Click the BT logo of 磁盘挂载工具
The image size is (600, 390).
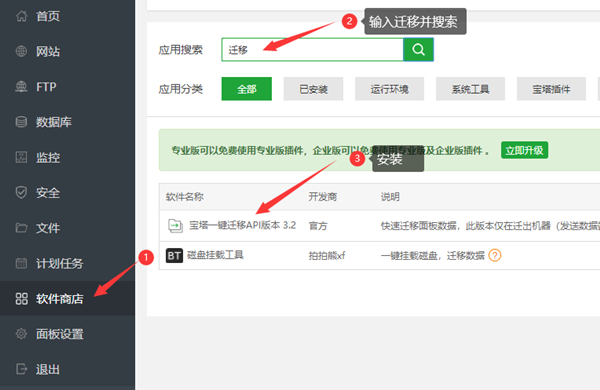coord(174,255)
